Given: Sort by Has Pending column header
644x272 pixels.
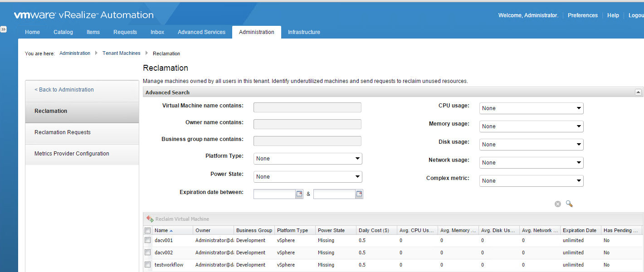Looking at the screenshot, I should click(x=621, y=230).
